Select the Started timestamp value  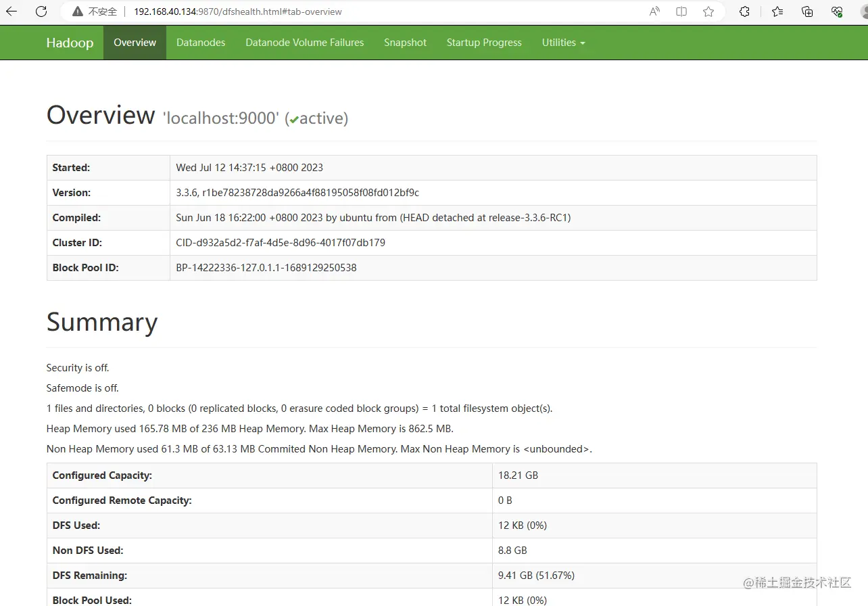pyautogui.click(x=249, y=168)
